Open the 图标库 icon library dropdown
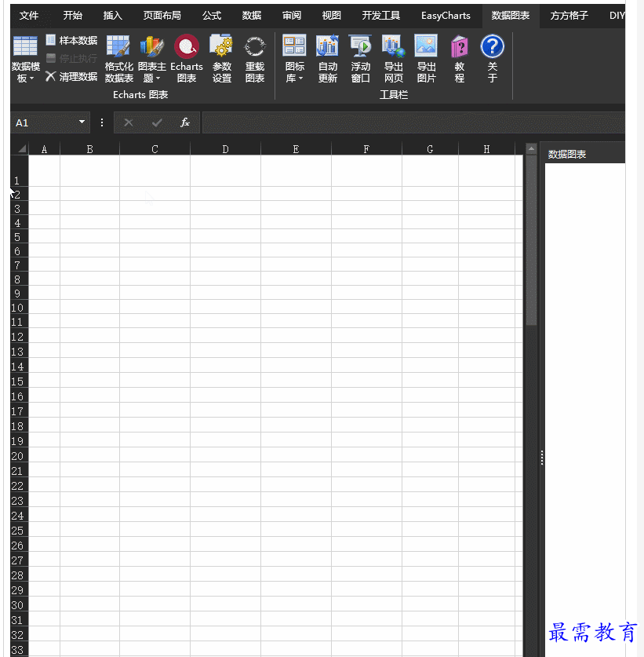 pos(294,59)
